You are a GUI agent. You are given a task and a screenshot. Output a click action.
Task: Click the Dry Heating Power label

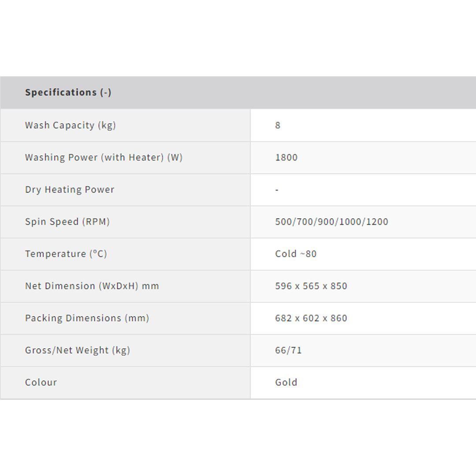pos(70,190)
